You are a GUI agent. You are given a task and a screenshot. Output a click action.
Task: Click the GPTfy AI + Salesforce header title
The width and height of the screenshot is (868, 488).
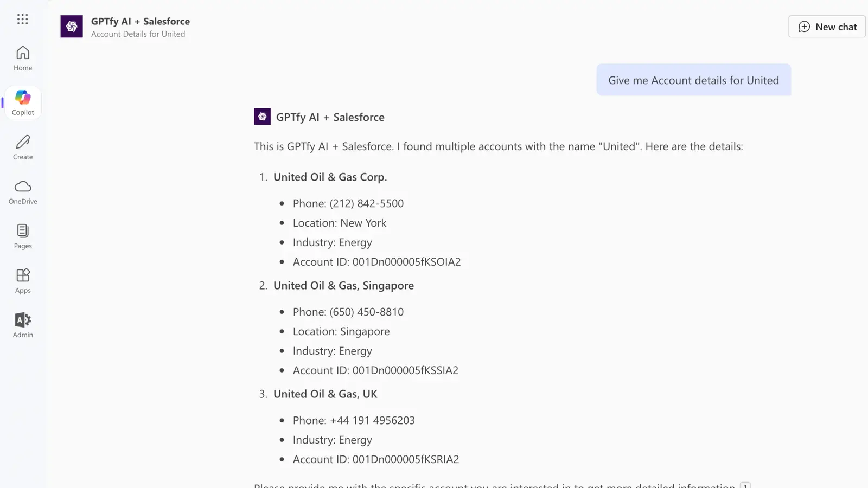141,21
